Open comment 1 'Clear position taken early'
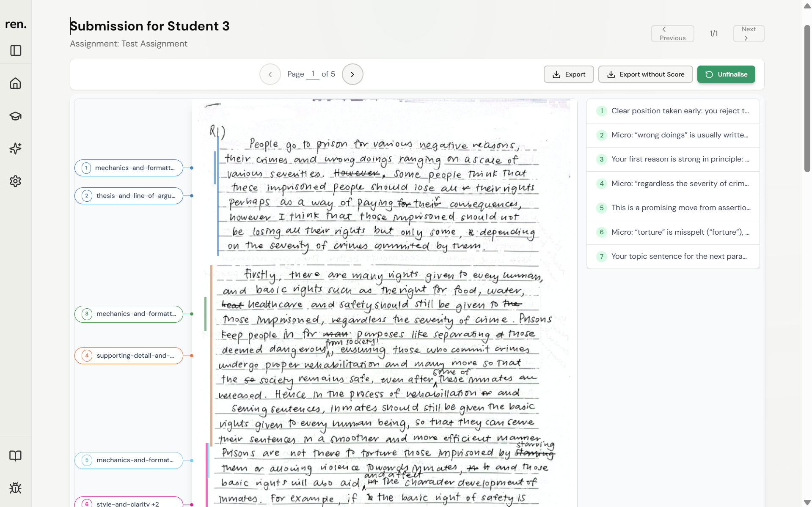 [x=673, y=111]
